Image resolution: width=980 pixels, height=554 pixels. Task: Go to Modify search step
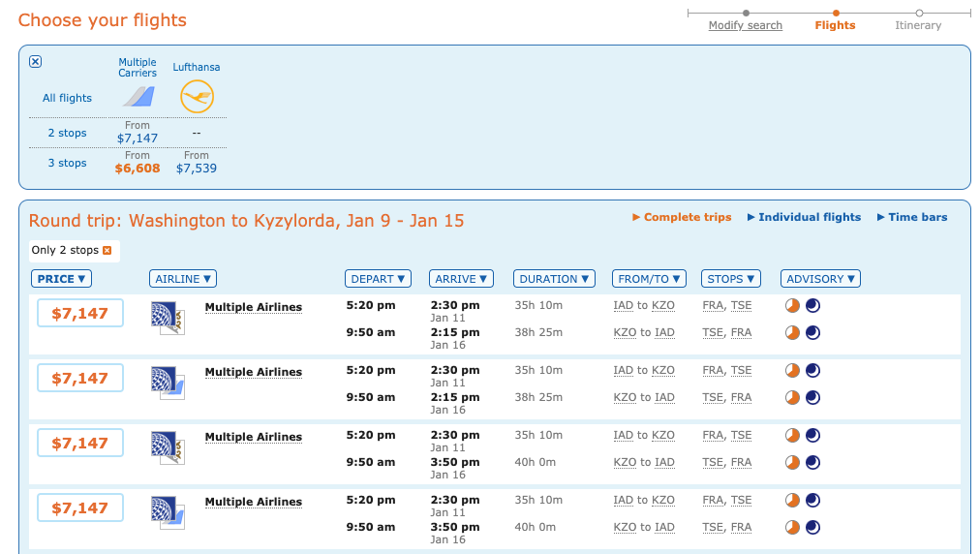tap(745, 25)
